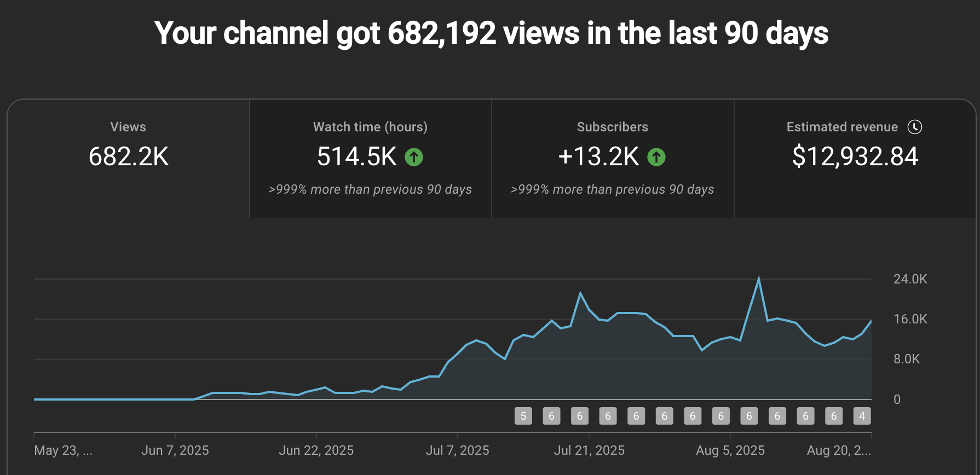Click the Jun 22, 2025 axis label
The image size is (980, 475).
pyautogui.click(x=316, y=450)
